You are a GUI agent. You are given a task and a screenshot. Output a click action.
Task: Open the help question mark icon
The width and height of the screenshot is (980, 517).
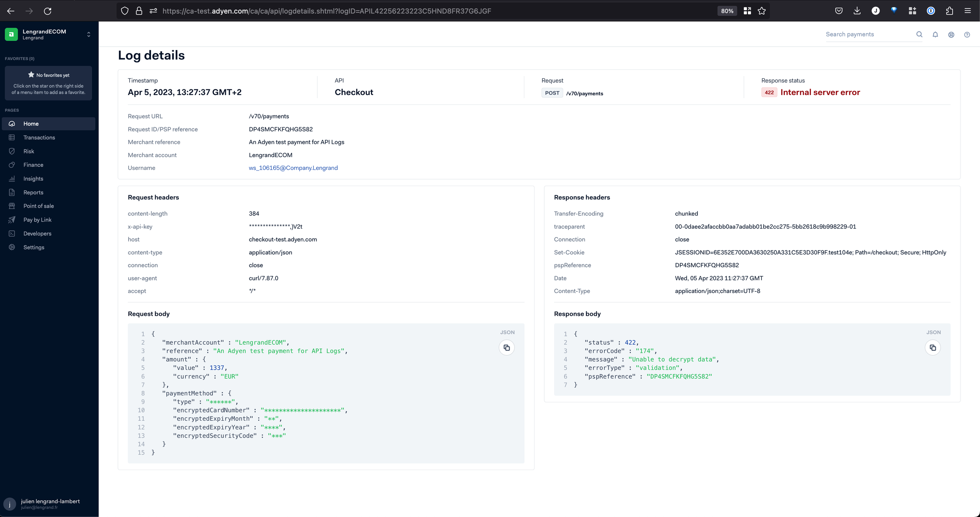point(967,34)
